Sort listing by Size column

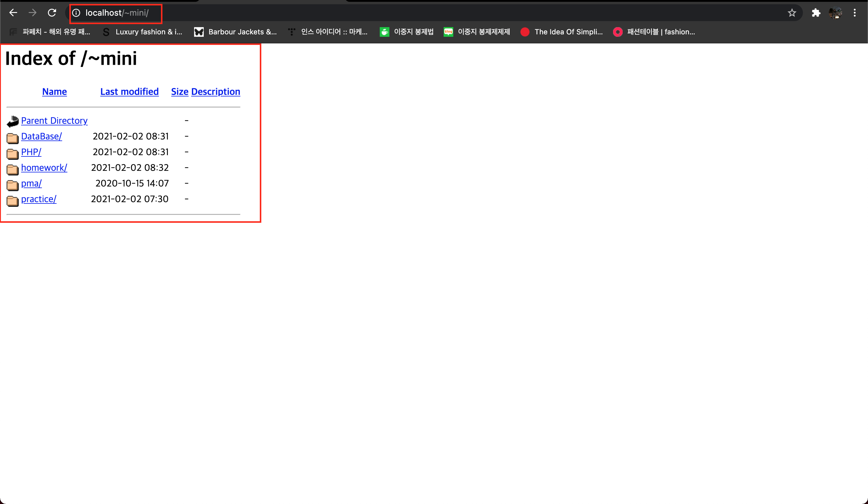point(179,92)
